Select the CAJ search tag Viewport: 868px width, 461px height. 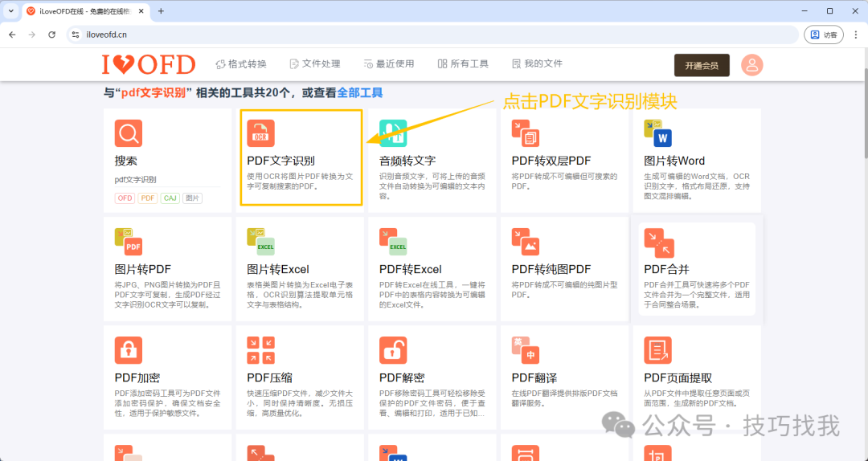coord(170,198)
